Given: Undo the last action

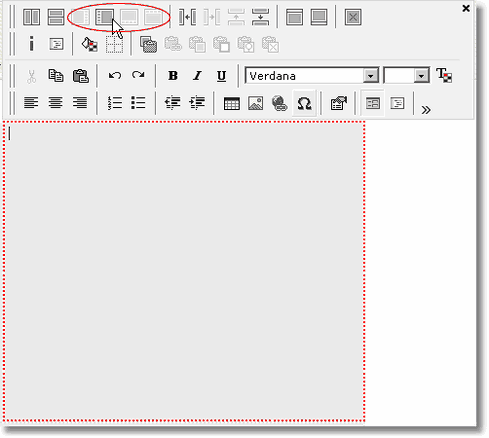Looking at the screenshot, I should 115,75.
